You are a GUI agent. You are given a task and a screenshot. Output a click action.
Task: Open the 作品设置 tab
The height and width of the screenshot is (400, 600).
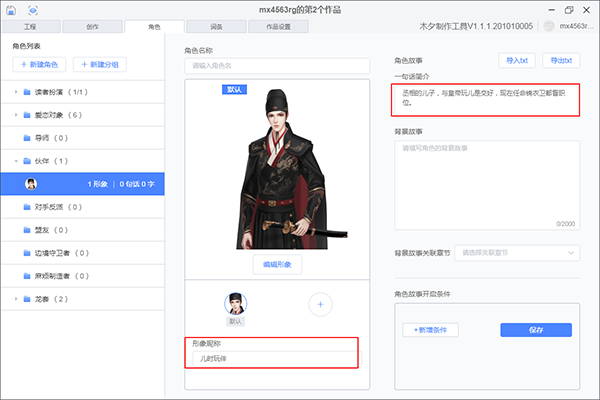pos(278,27)
